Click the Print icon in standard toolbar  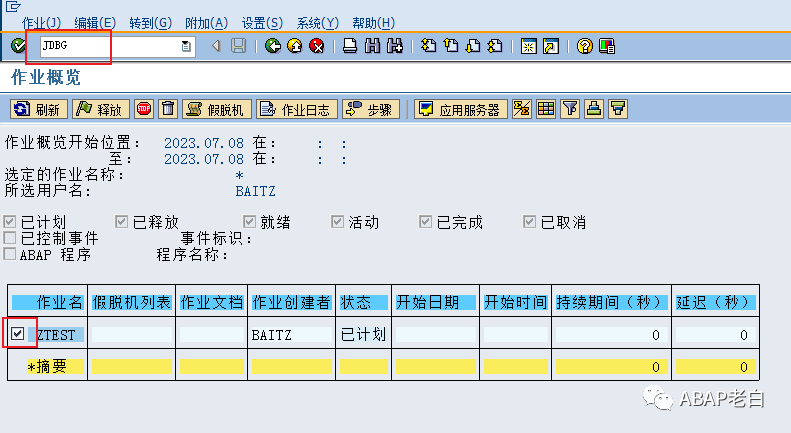tap(350, 46)
